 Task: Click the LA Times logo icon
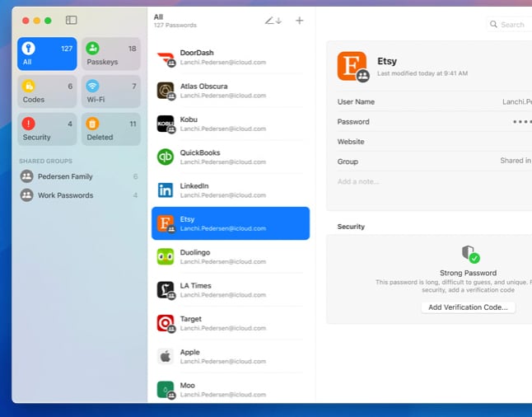click(166, 290)
